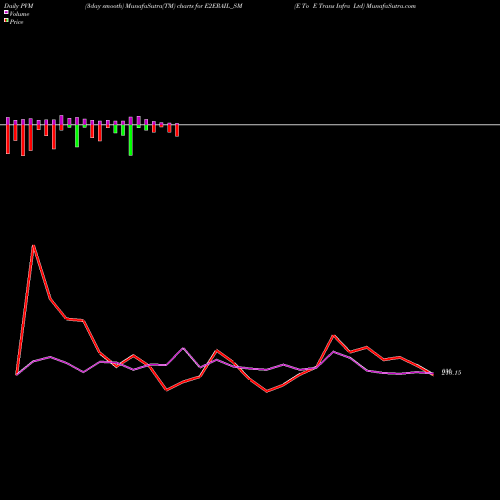The height and width of the screenshot is (500, 500).
Task: Click the Daily PVM title text
Action: [x=19, y=6]
